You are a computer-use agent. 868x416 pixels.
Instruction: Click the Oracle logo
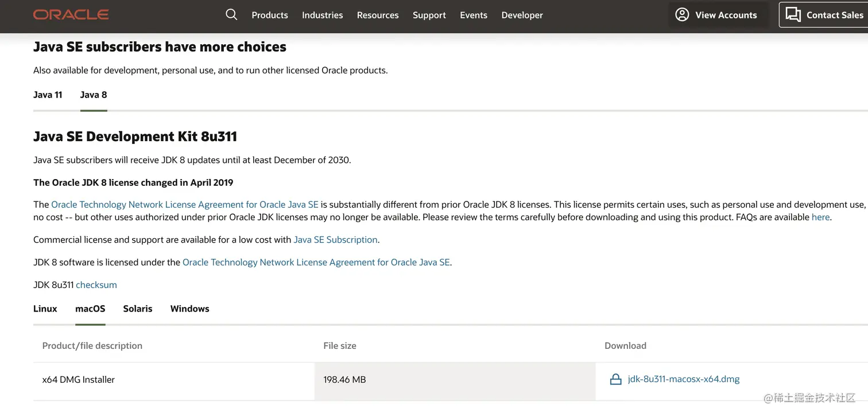click(x=71, y=15)
